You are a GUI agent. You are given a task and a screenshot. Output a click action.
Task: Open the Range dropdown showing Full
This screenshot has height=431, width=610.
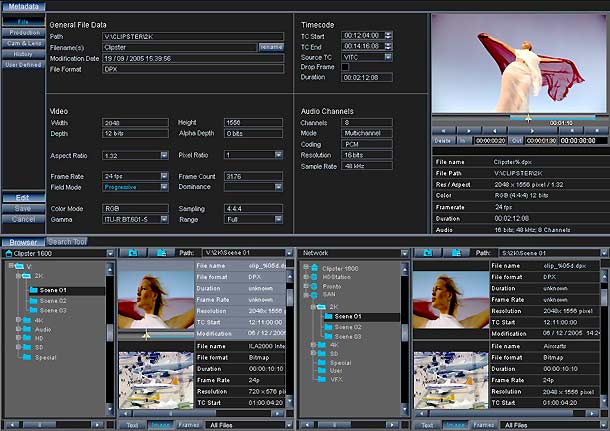[279, 219]
